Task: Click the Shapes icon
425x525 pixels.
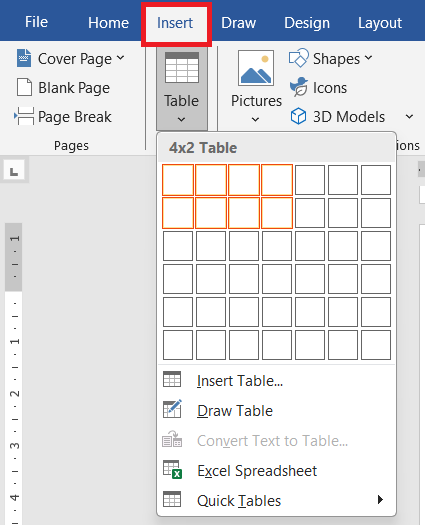Action: pyautogui.click(x=298, y=58)
